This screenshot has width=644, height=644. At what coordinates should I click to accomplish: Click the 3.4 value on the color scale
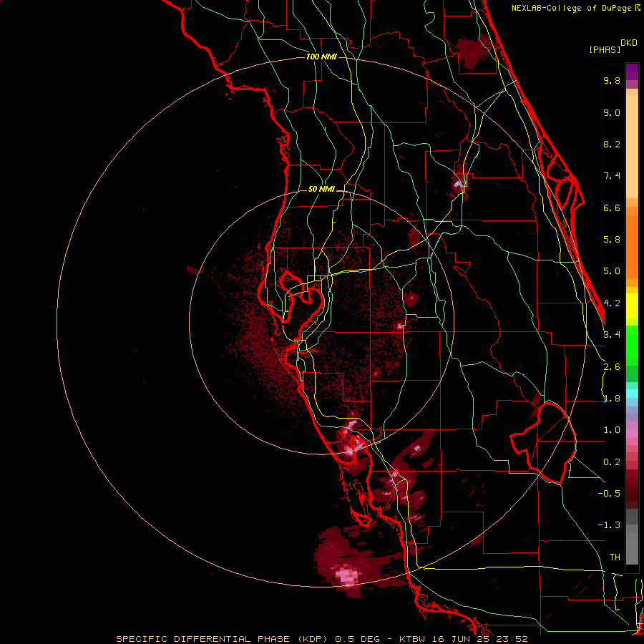pos(612,335)
